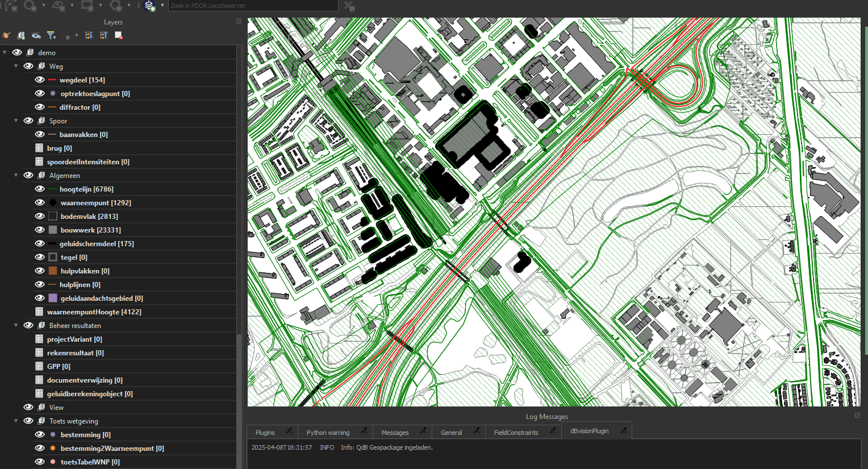Screen dimensions: 868x469
Task: Remove selected layer with the remove icon
Action: click(118, 35)
